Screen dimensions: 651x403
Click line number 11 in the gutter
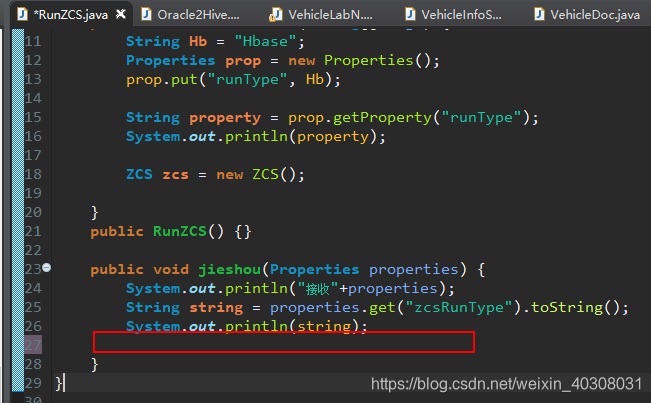point(33,42)
